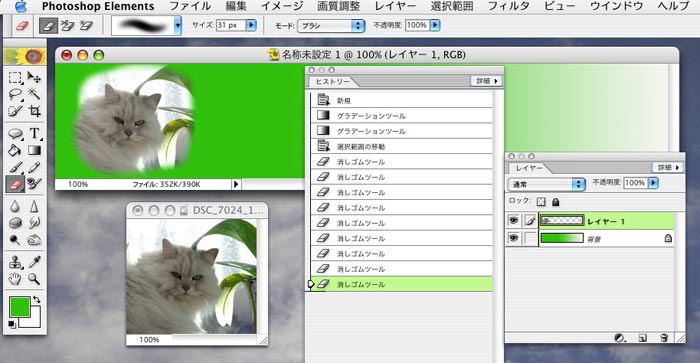
Task: Select the Eyedropper tool
Action: 34,262
